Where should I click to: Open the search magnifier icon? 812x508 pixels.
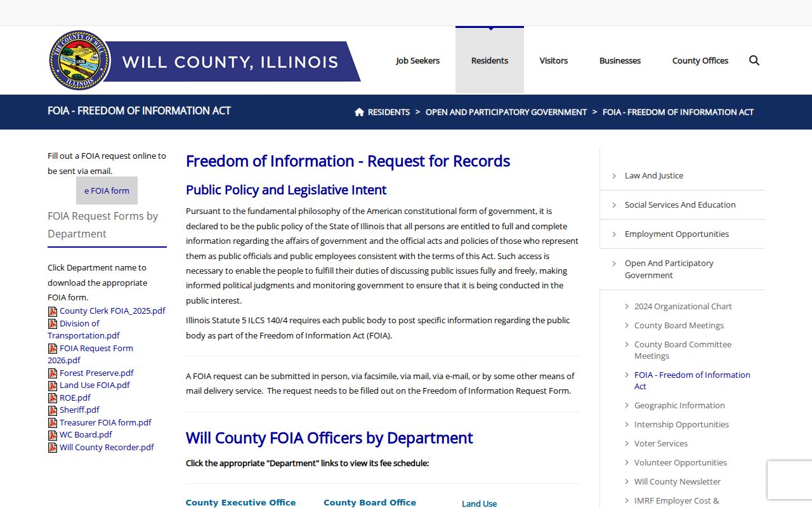[754, 60]
